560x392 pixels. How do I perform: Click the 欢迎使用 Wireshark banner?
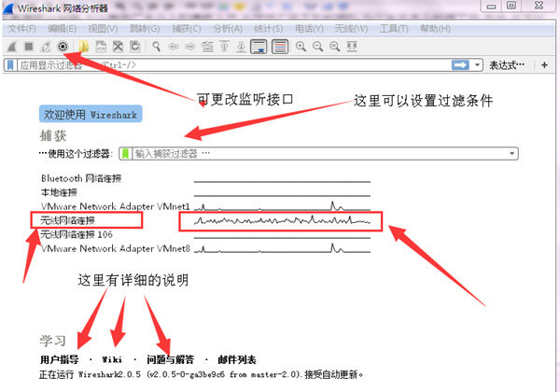tap(91, 114)
